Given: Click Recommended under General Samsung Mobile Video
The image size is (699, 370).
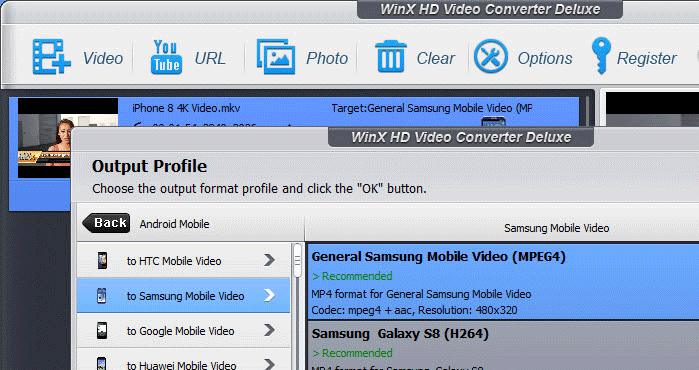Looking at the screenshot, I should pos(352,276).
